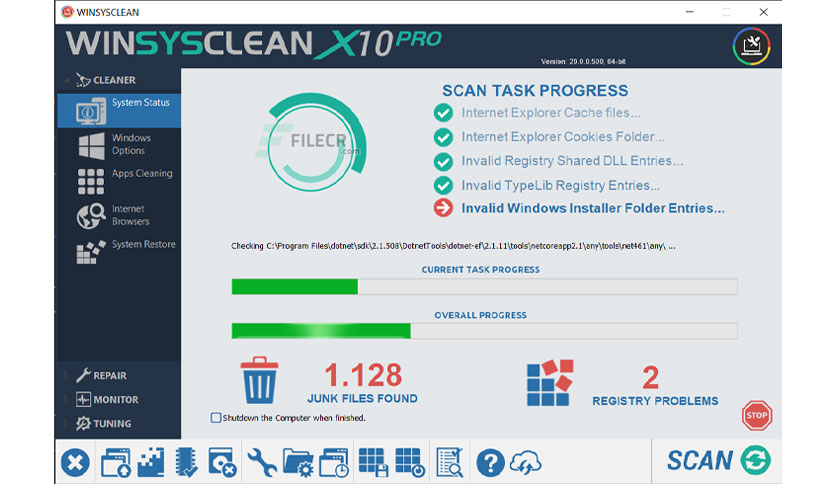Viewport: 836px width, 484px height.
Task: Click the Overall Progress bar
Action: point(484,331)
